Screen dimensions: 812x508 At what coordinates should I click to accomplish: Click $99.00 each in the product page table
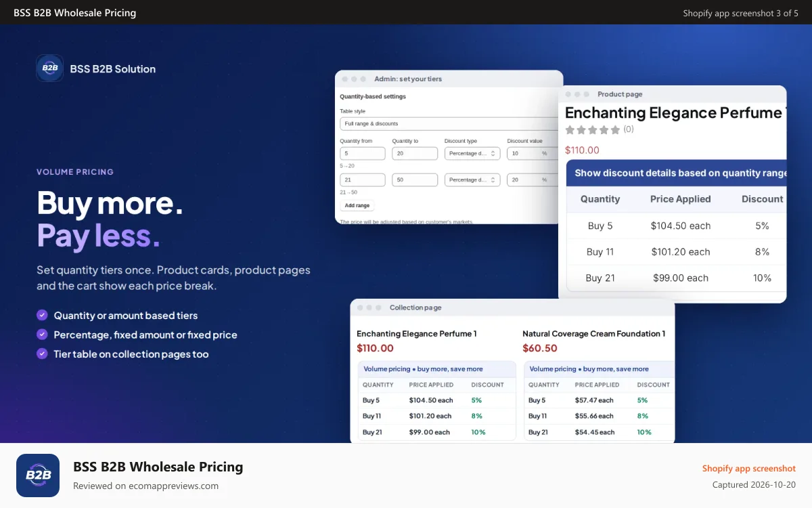coord(681,278)
